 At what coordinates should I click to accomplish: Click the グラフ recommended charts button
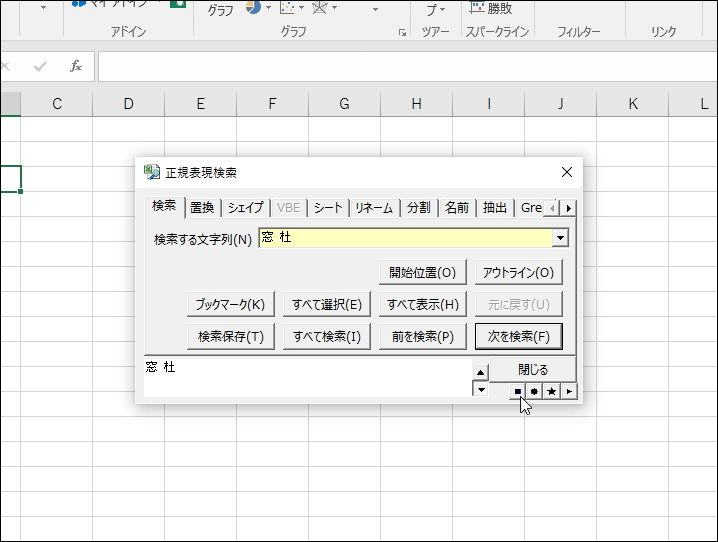220,9
